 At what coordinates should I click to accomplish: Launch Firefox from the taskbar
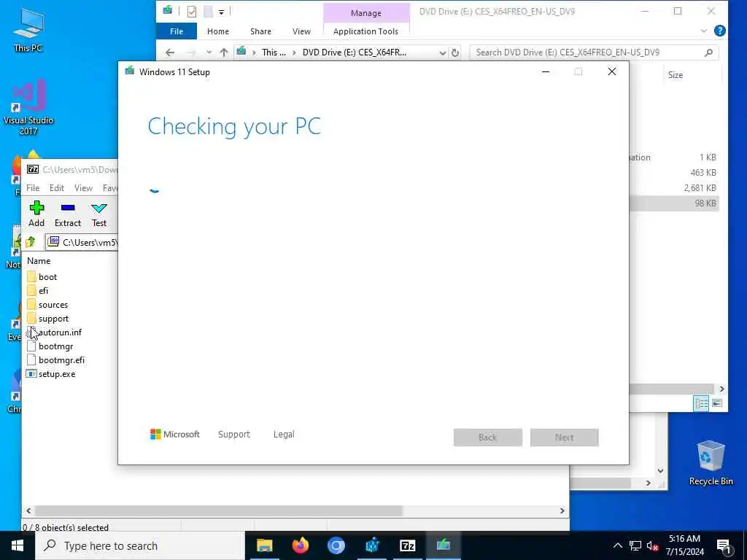(x=300, y=545)
